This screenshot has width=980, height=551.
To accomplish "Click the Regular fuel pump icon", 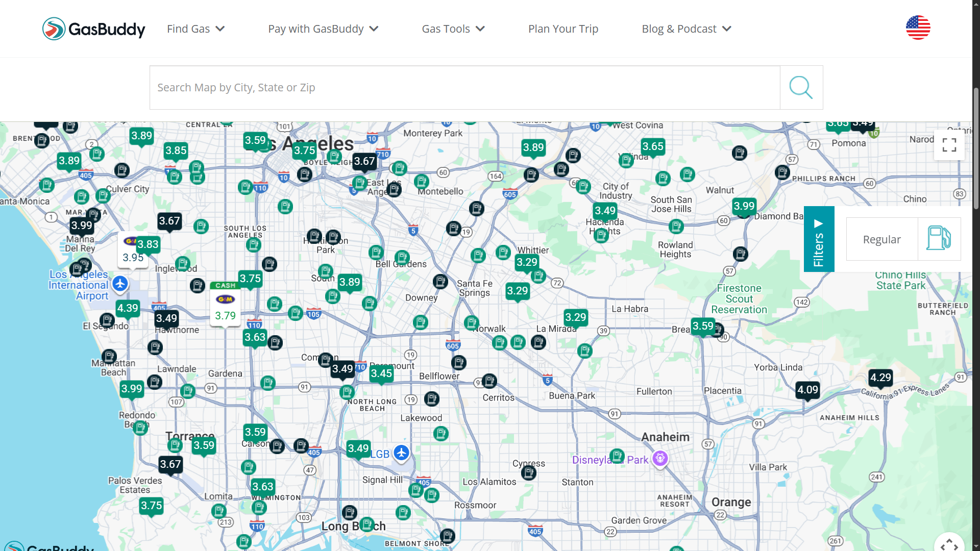I will pyautogui.click(x=939, y=239).
